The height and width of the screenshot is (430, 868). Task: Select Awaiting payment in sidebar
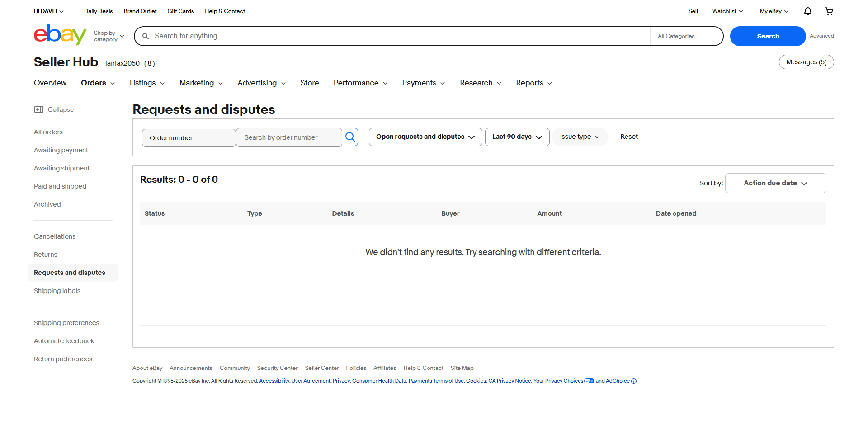click(x=61, y=150)
